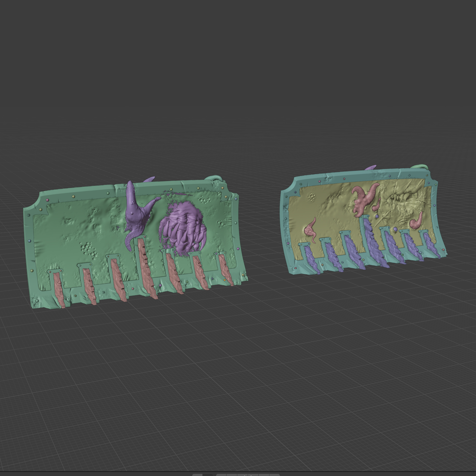Viewport: 476px width, 476px height.
Task: Click the play animation button in timeline
Action: tap(253, 475)
